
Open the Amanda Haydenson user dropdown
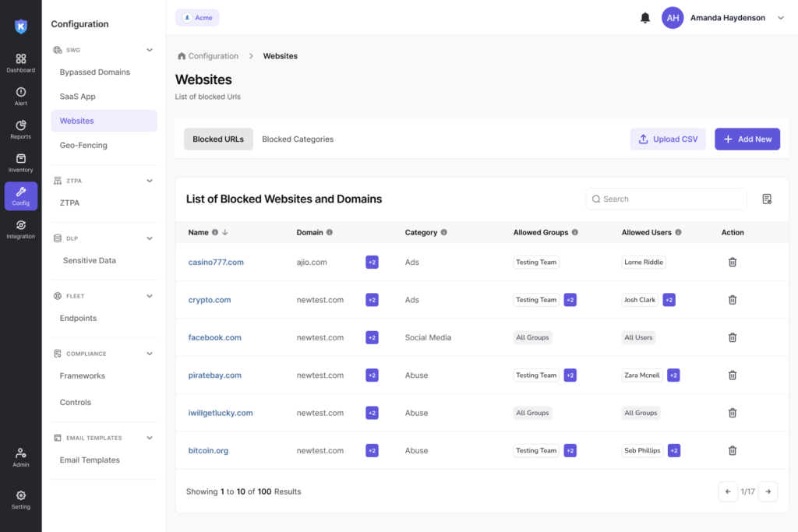(x=780, y=18)
